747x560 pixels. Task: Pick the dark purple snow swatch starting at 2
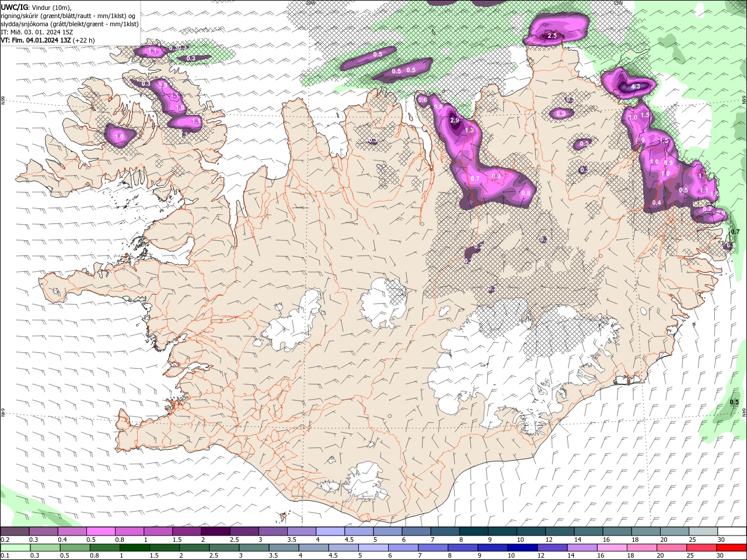(215, 531)
